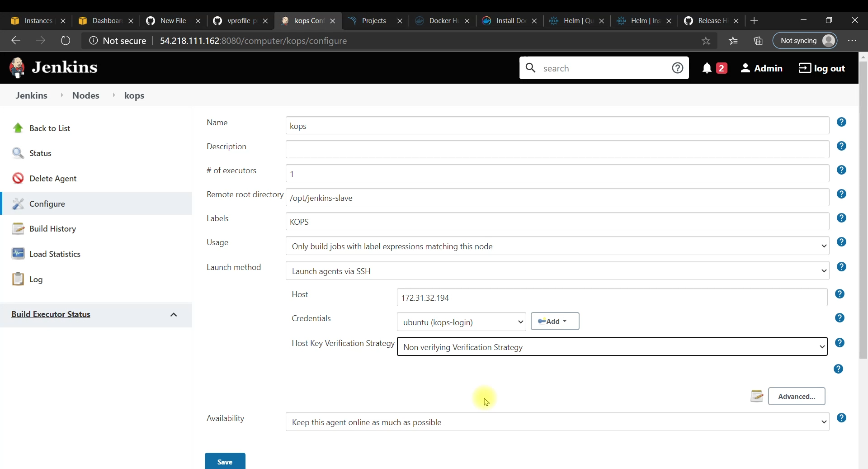Click the Back to List arrow icon
Image resolution: width=868 pixels, height=469 pixels.
[x=18, y=128]
